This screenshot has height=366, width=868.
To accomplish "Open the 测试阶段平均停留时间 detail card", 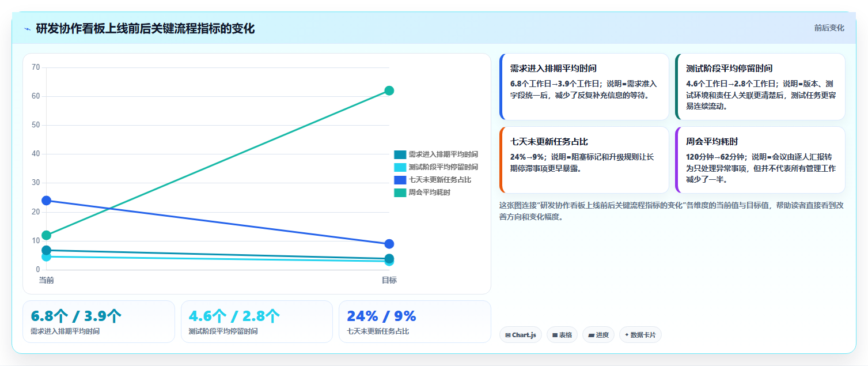I will [760, 87].
